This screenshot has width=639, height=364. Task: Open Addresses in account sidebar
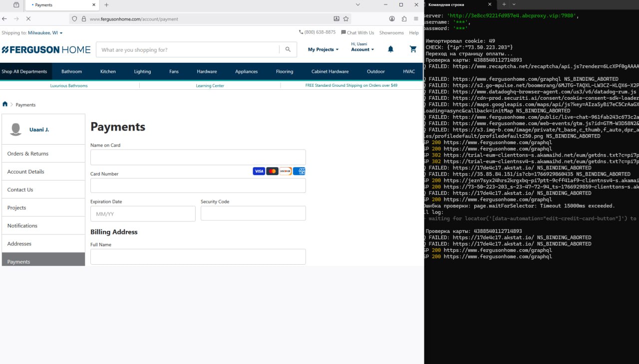pyautogui.click(x=43, y=243)
